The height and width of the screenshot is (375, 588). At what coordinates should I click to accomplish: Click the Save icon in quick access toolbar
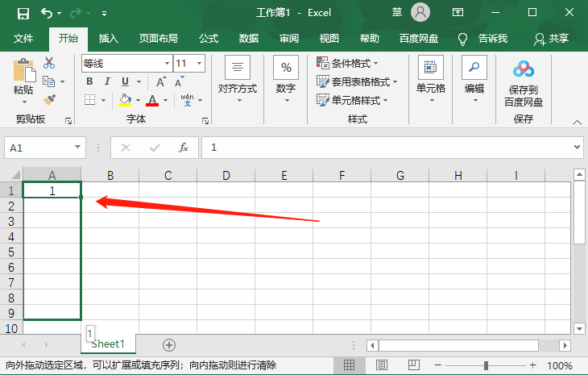tap(23, 13)
